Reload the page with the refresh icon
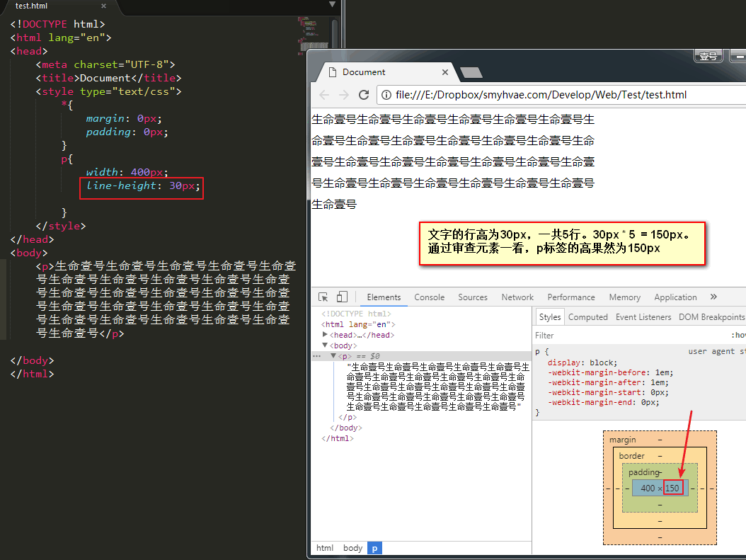Image resolution: width=746 pixels, height=560 pixels. (363, 94)
